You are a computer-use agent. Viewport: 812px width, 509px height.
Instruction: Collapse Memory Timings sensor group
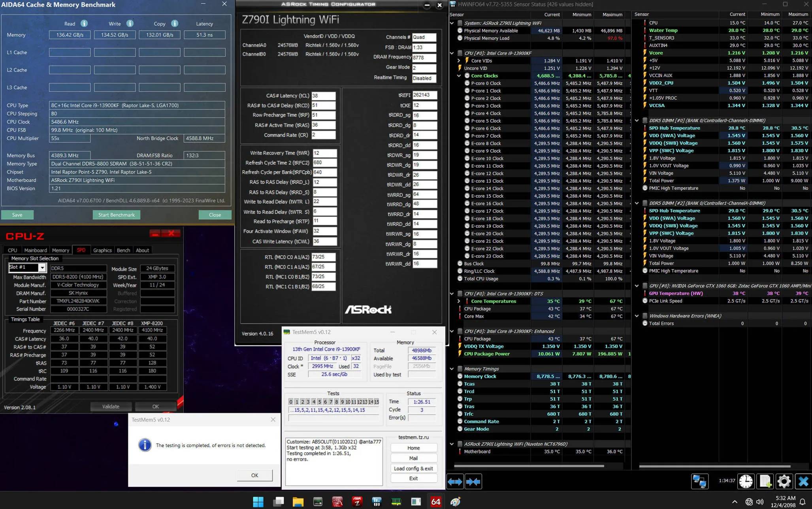pyautogui.click(x=452, y=369)
